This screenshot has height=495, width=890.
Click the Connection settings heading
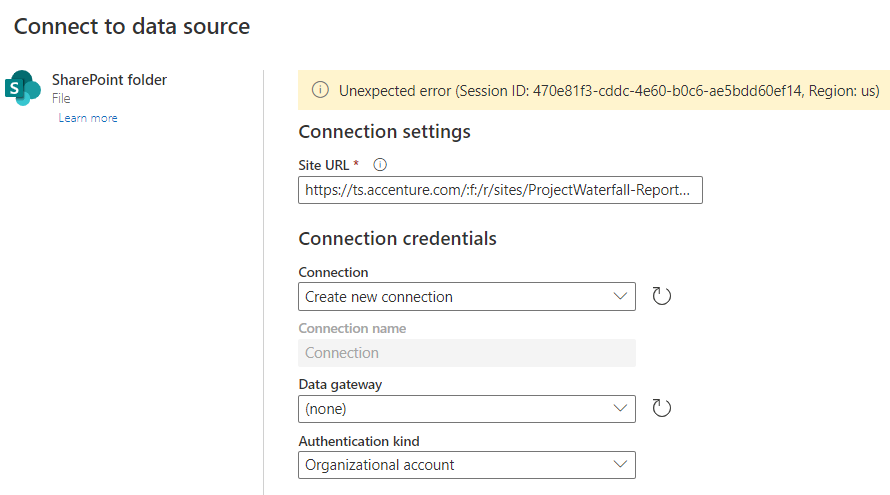point(385,132)
